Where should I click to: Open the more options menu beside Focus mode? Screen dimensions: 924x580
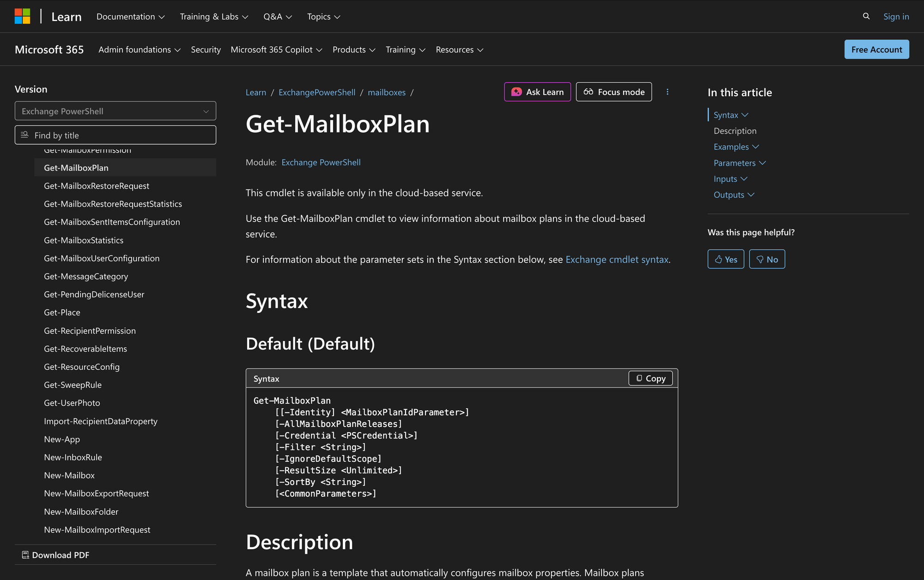coord(668,92)
